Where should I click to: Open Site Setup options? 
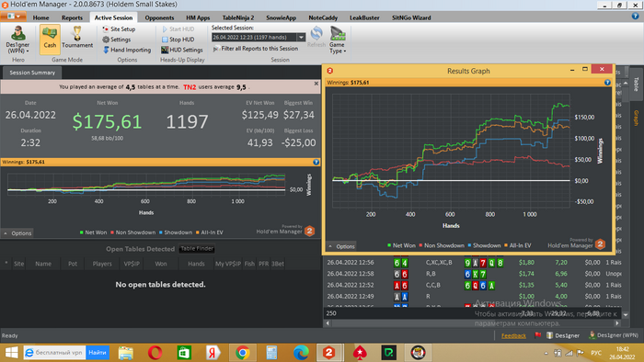[119, 29]
